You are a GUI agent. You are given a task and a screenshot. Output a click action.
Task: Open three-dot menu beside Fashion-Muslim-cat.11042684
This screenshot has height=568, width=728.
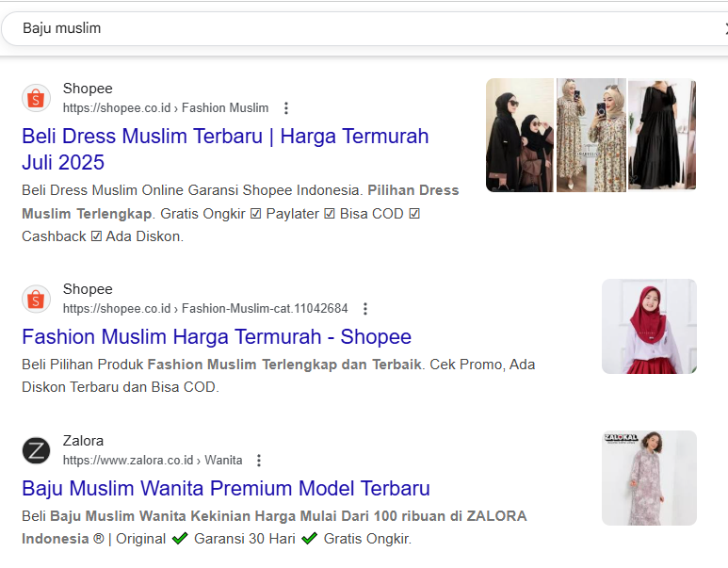365,309
